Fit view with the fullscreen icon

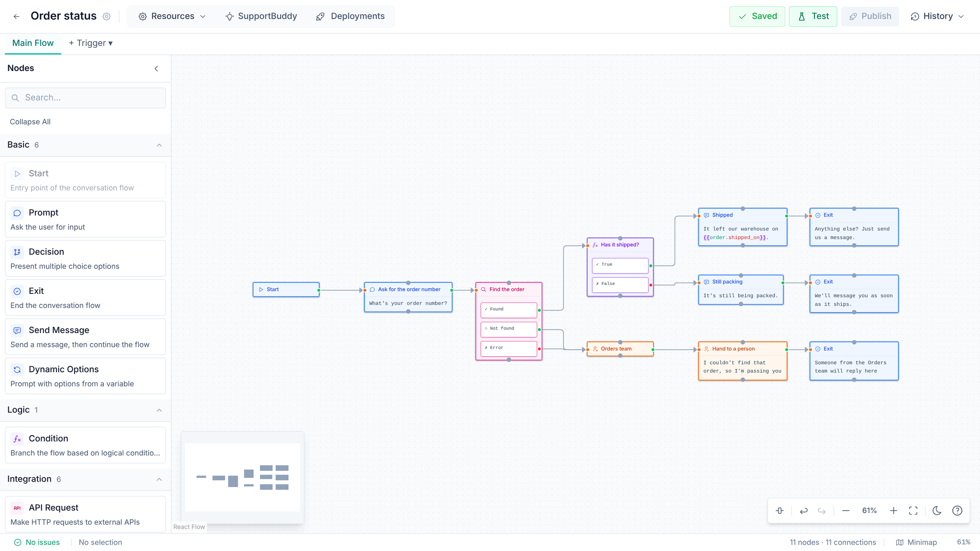pos(913,511)
